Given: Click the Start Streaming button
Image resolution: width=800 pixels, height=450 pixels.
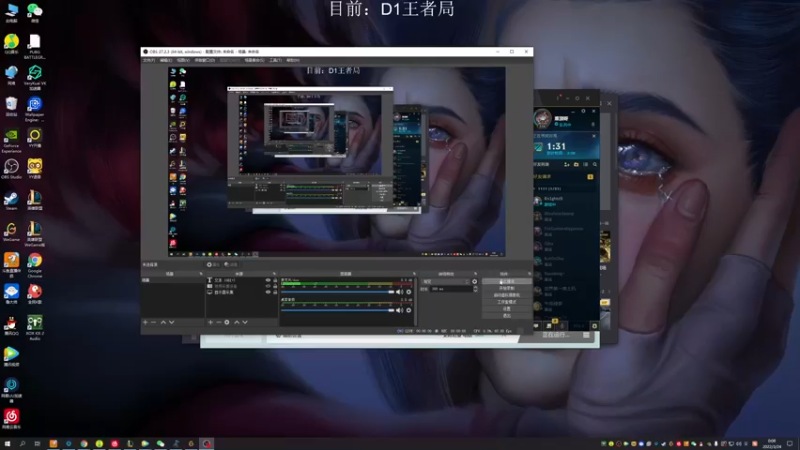Looking at the screenshot, I should (507, 281).
